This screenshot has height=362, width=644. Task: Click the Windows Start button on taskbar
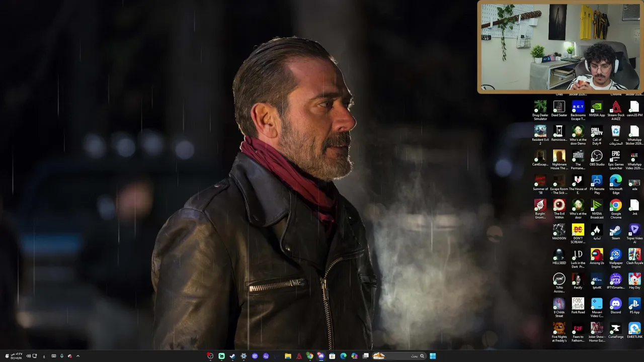[x=433, y=356]
